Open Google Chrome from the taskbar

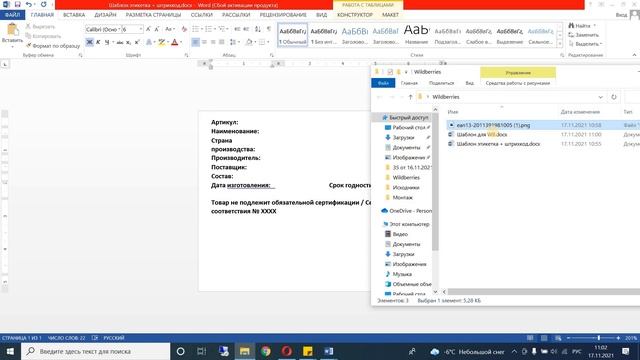pos(266,351)
